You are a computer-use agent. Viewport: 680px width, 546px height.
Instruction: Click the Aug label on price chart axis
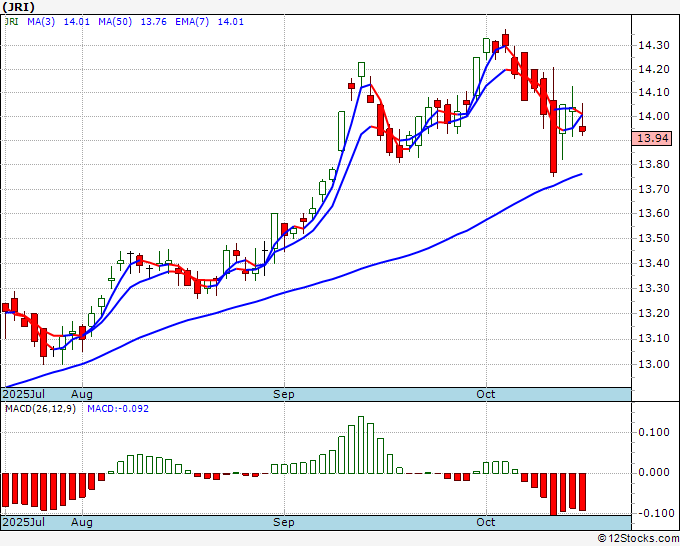pyautogui.click(x=82, y=394)
